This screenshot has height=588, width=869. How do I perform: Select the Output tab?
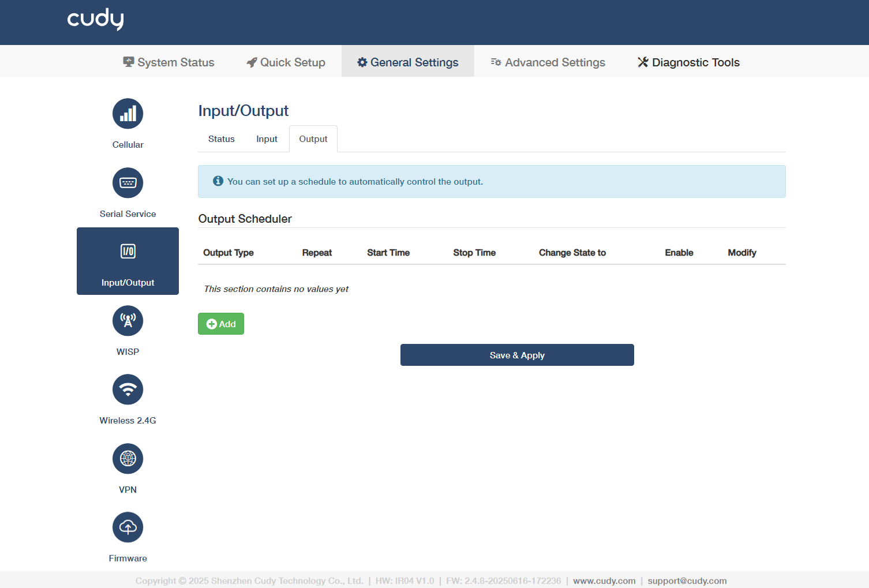[x=313, y=138]
